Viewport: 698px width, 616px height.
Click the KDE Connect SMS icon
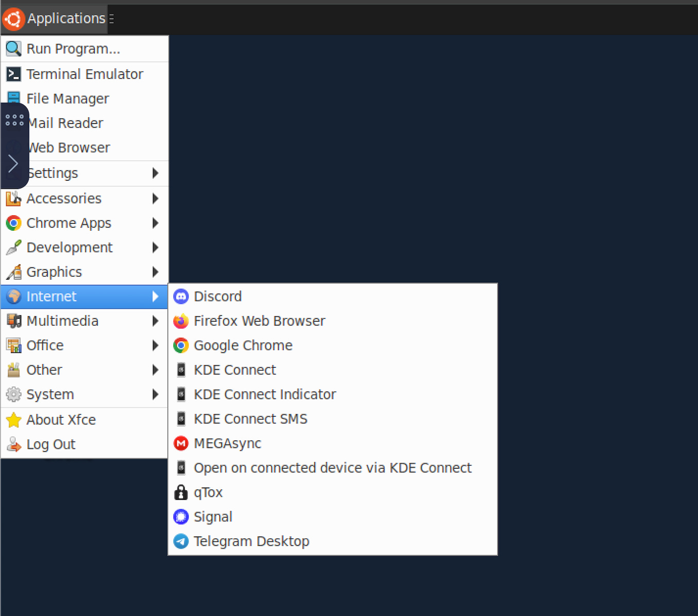pyautogui.click(x=181, y=419)
